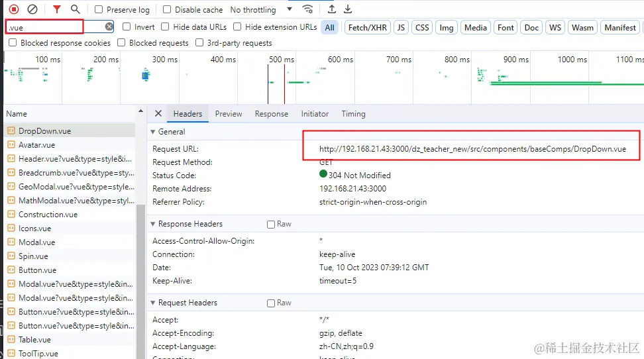This screenshot has height=359, width=644.
Task: Open network conditions wifi icon
Action: [307, 9]
